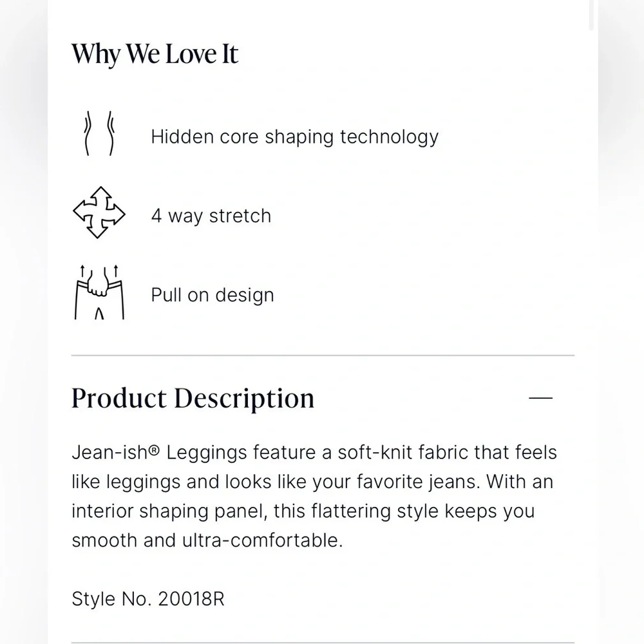Click the 4 way stretch arrows icon
644x644 pixels.
(99, 213)
